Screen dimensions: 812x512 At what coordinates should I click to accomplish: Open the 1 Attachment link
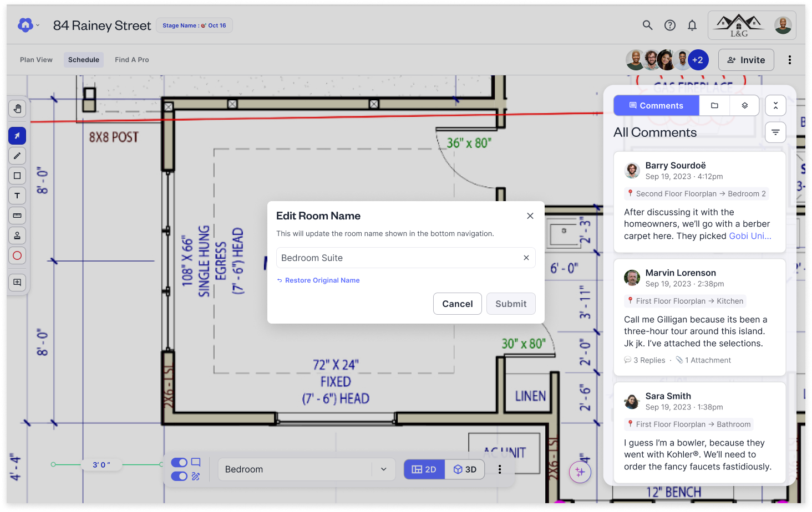703,360
